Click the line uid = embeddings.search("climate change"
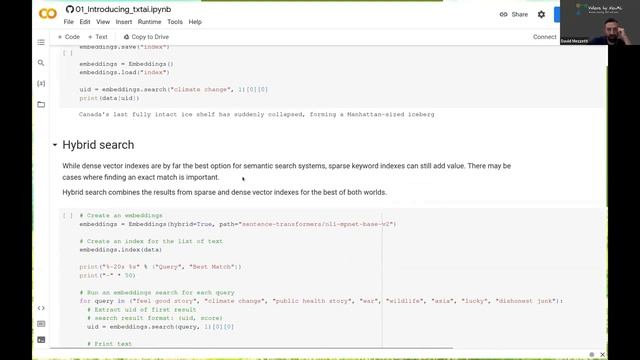 [x=173, y=89]
